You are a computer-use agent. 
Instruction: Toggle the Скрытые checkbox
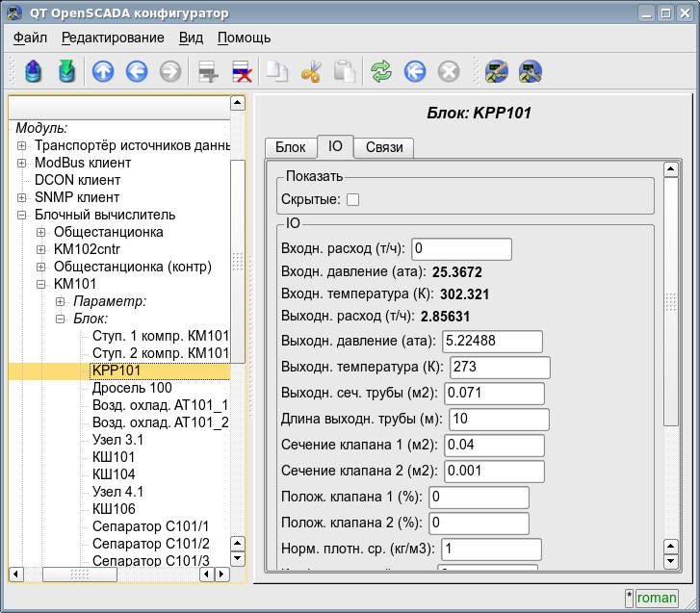[x=352, y=199]
